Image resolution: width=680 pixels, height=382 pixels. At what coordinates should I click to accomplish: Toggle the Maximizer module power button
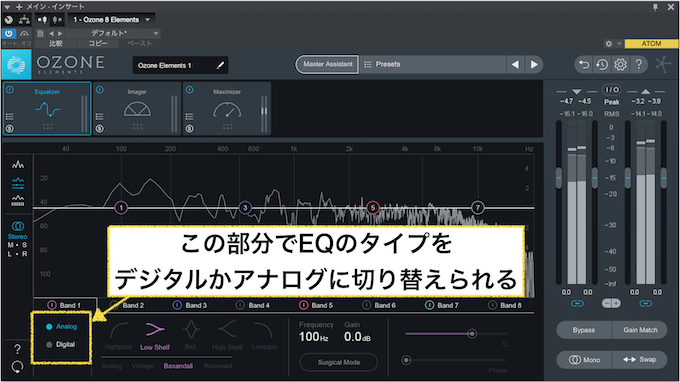click(190, 90)
